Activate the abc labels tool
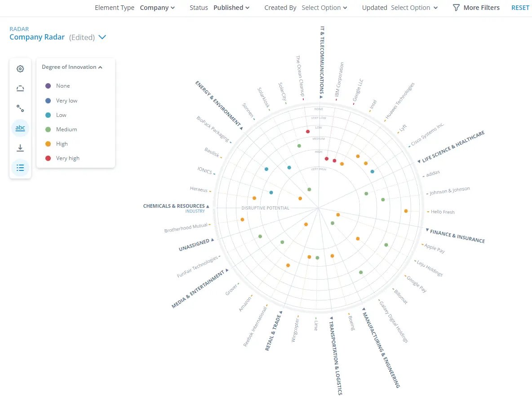Screen dimensions: 532x402 (x=20, y=128)
